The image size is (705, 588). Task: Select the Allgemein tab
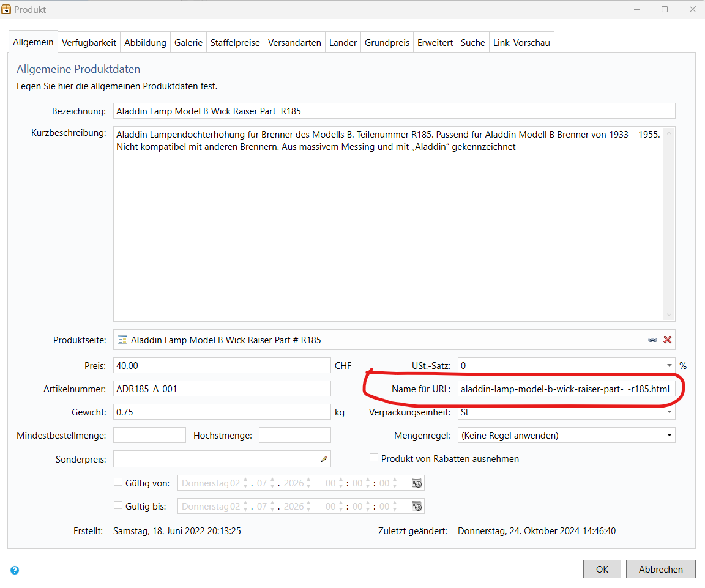tap(33, 42)
